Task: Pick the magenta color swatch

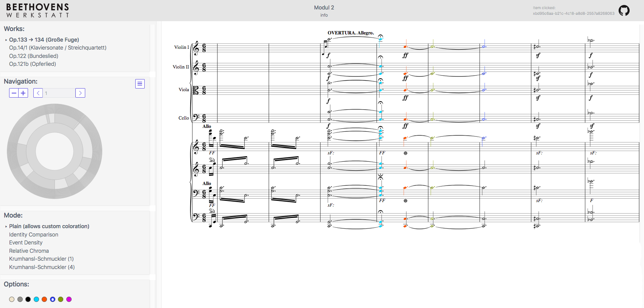Action: coord(69,299)
